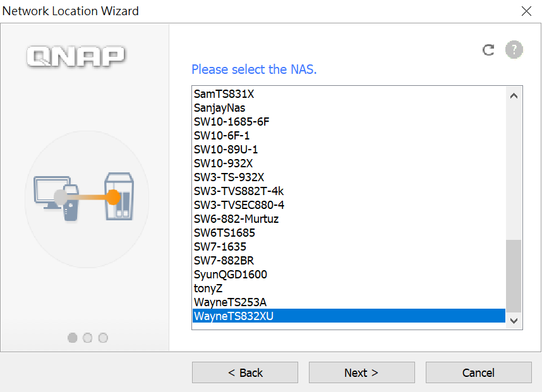The height and width of the screenshot is (392, 542).
Task: Open the help question mark icon
Action: click(514, 50)
